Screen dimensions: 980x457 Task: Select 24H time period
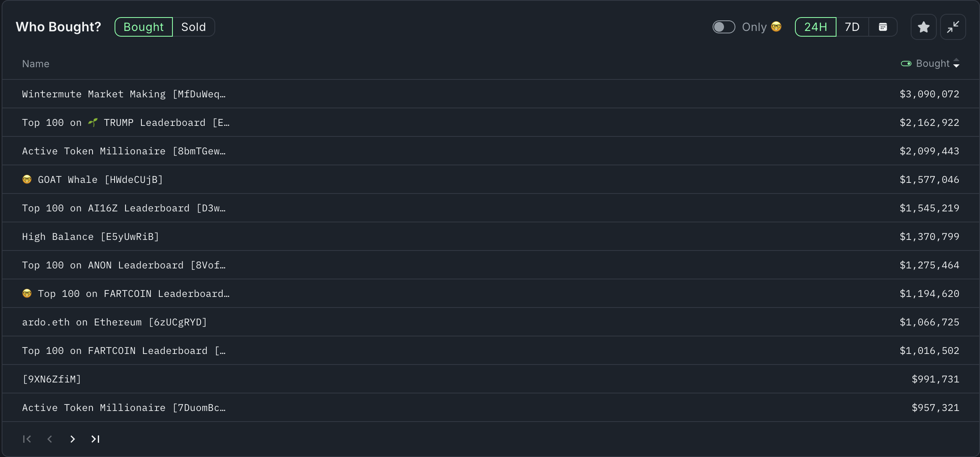(816, 27)
